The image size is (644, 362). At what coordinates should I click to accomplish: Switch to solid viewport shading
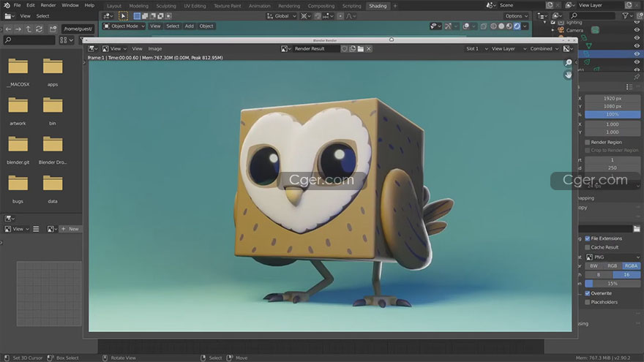(x=501, y=26)
